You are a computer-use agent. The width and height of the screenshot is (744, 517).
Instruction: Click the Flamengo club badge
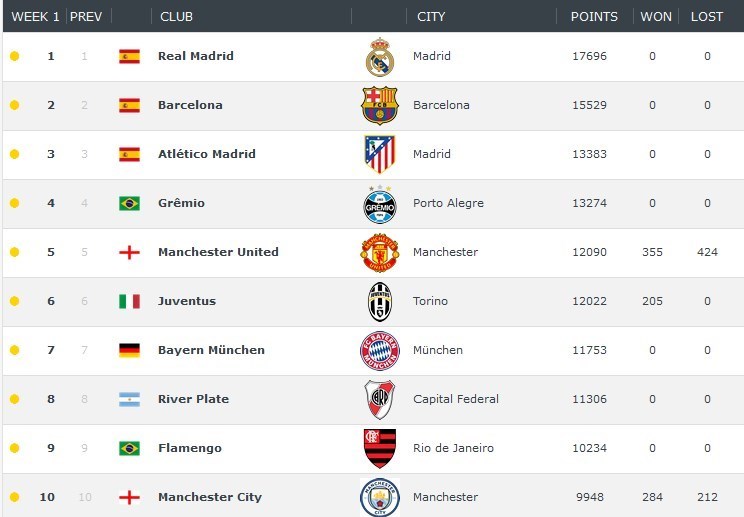tap(380, 449)
